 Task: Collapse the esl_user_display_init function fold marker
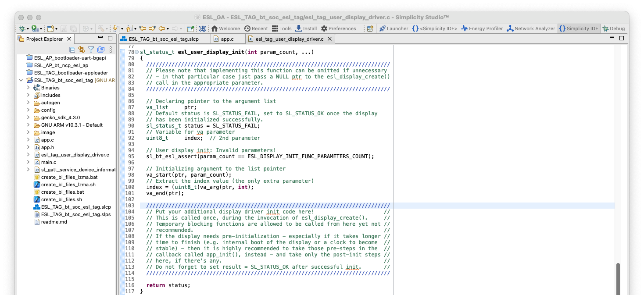tap(136, 52)
